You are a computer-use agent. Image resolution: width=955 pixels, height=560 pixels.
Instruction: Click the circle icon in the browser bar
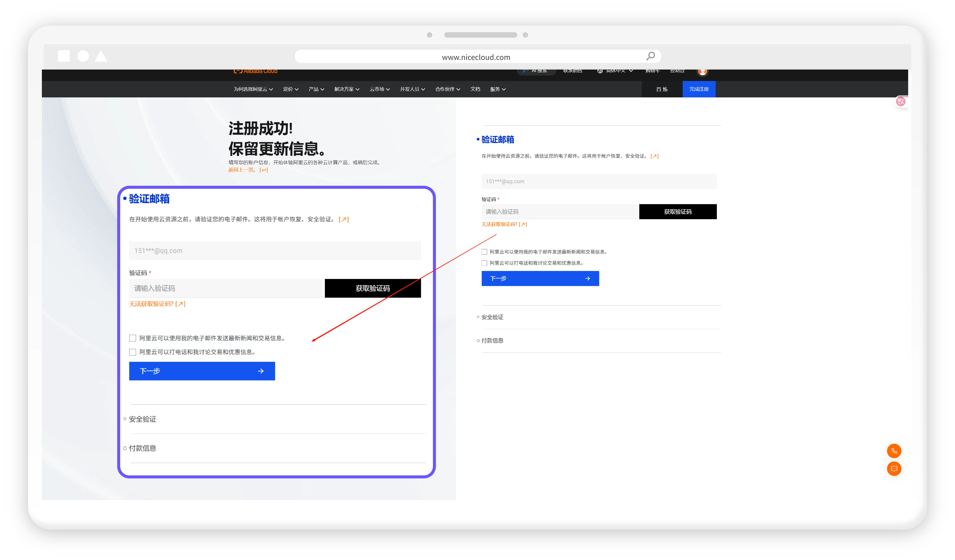pos(83,56)
